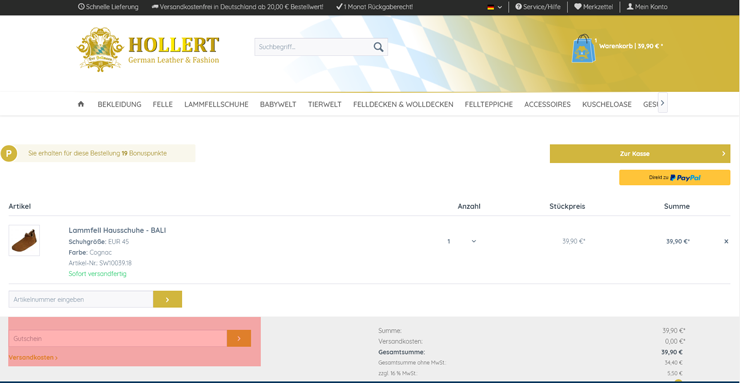Open FELLDECKEN & WOLLDECKEN menu
740x383 pixels.
[x=403, y=104]
